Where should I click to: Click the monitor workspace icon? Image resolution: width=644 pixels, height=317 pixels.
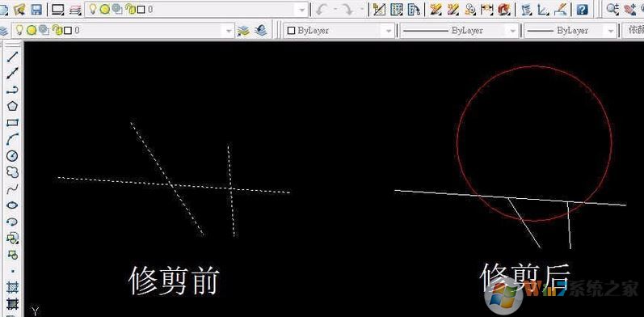pyautogui.click(x=57, y=10)
